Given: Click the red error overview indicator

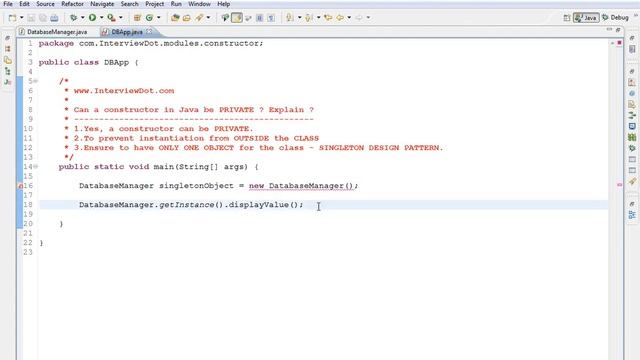Looking at the screenshot, I should (x=619, y=42).
